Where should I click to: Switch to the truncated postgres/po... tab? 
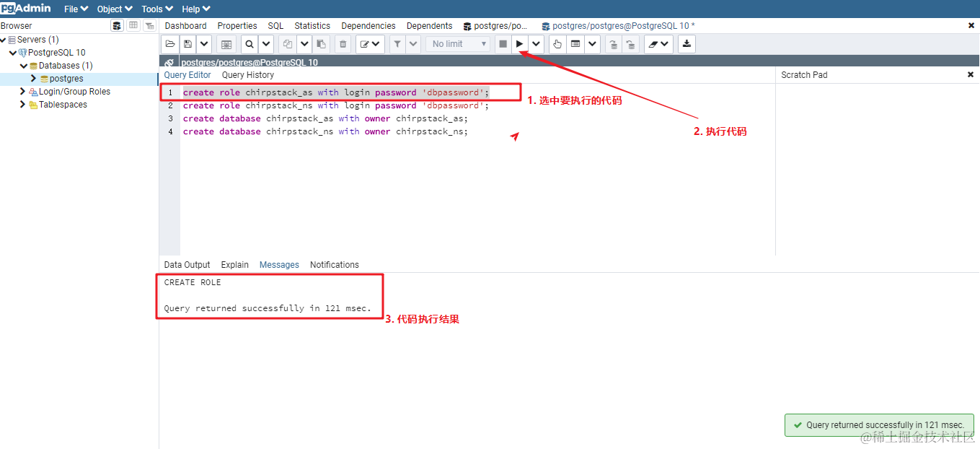coord(495,25)
